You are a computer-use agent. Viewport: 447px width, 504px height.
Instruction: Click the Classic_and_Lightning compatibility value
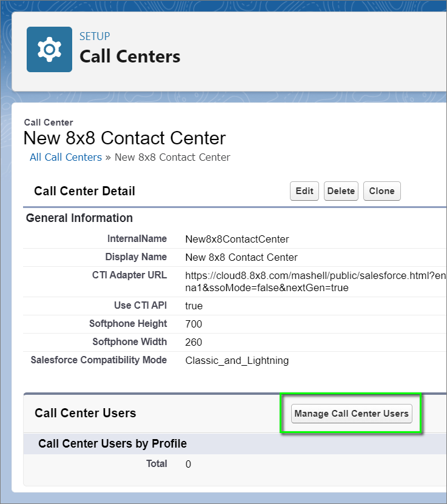[x=237, y=360]
